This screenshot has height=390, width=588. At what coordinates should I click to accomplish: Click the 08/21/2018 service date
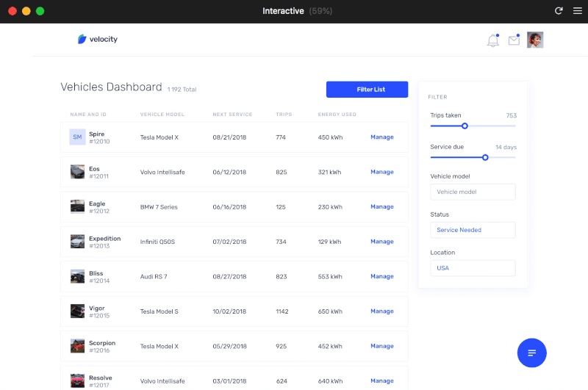(229, 137)
